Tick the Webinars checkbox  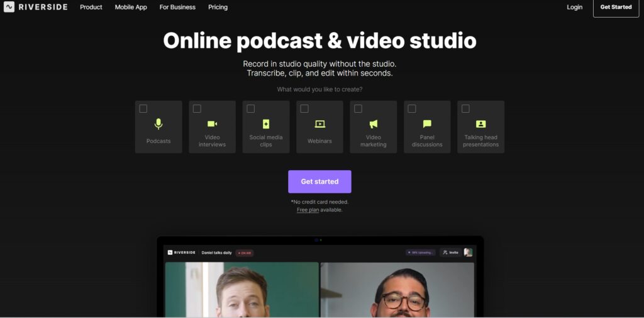[x=304, y=109]
